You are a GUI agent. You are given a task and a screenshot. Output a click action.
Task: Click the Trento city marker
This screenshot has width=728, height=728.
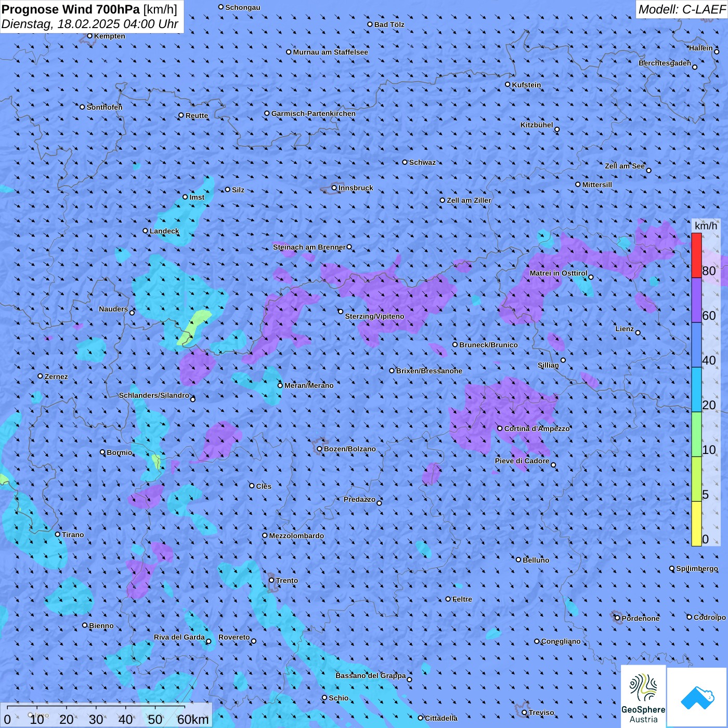(271, 580)
